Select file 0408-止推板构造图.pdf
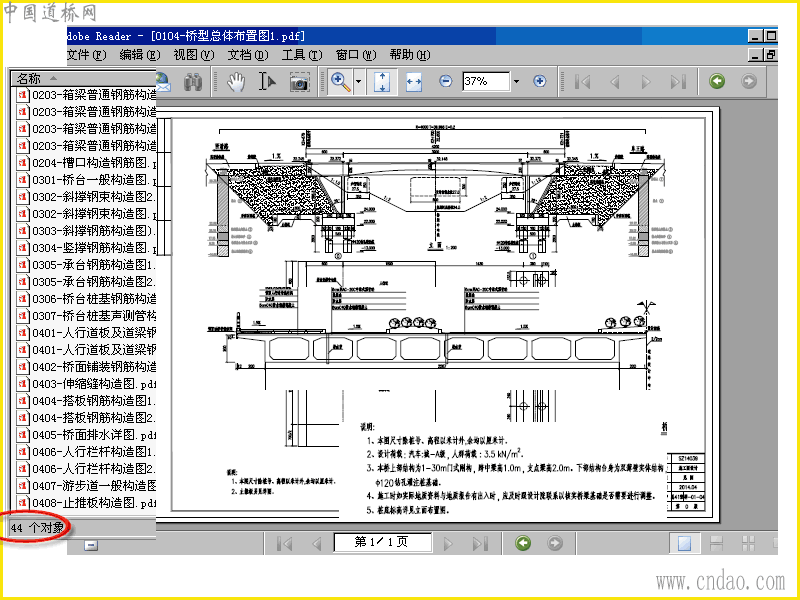This screenshot has width=800, height=600. pos(84,503)
